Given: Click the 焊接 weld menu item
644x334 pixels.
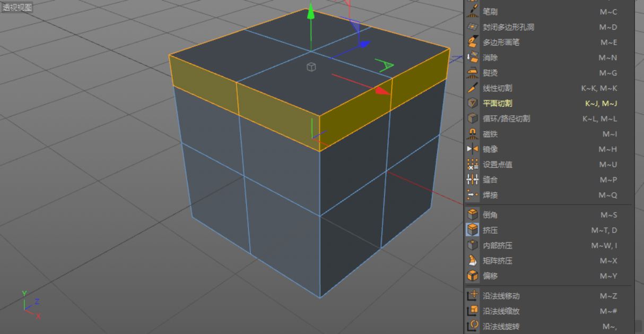Looking at the screenshot, I should click(x=490, y=195).
